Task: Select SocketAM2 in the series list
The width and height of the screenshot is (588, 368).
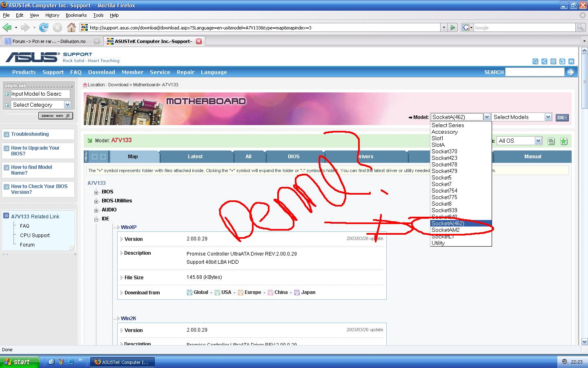Action: (x=461, y=230)
